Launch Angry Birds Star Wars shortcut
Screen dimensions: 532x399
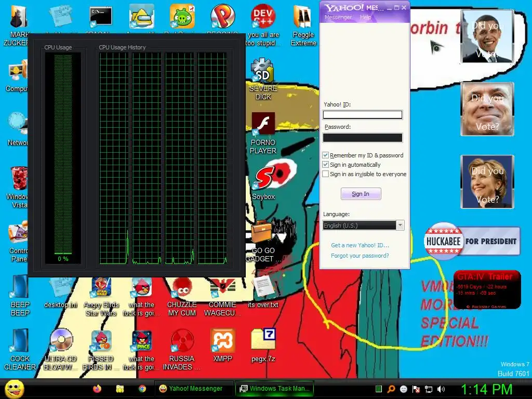point(101,287)
